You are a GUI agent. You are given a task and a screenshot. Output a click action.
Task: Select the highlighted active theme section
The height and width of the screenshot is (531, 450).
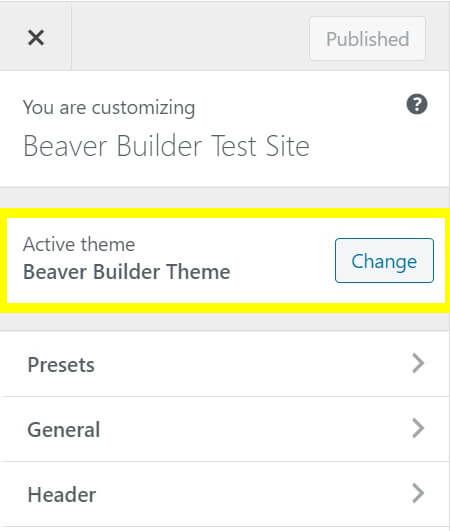point(225,260)
